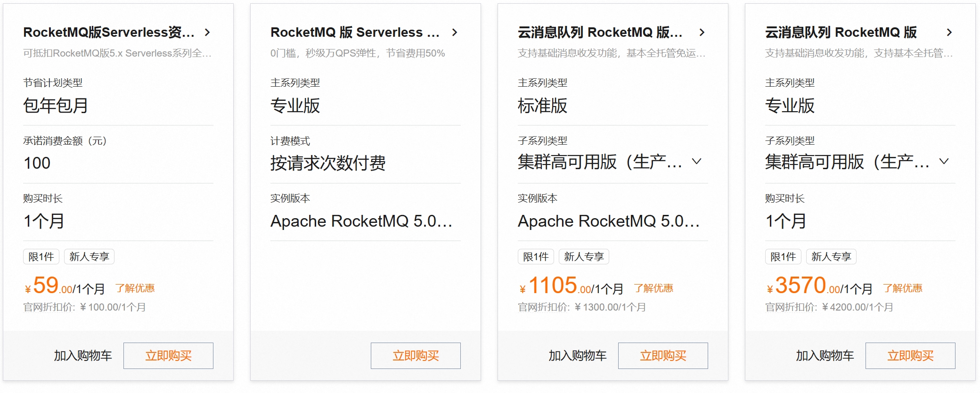
Task: Click 标准版 series type value
Action: (542, 106)
